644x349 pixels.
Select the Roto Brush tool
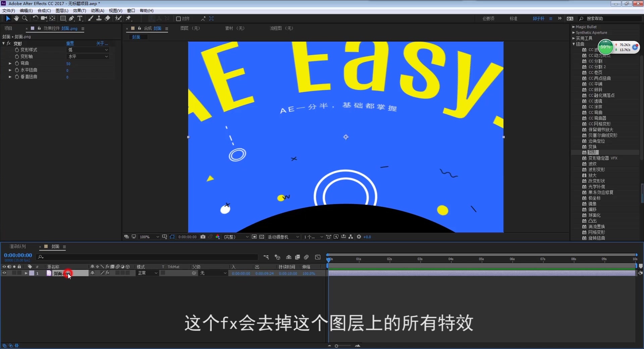(x=118, y=18)
